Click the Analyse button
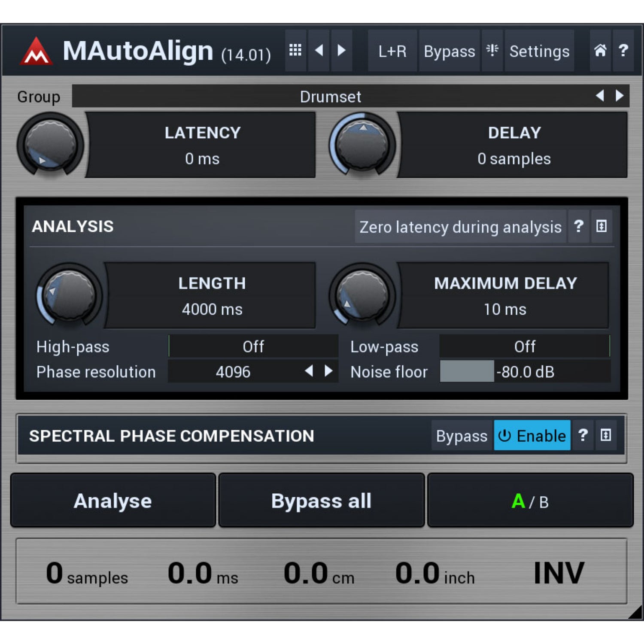Viewport: 644px width, 644px height. [x=113, y=501]
